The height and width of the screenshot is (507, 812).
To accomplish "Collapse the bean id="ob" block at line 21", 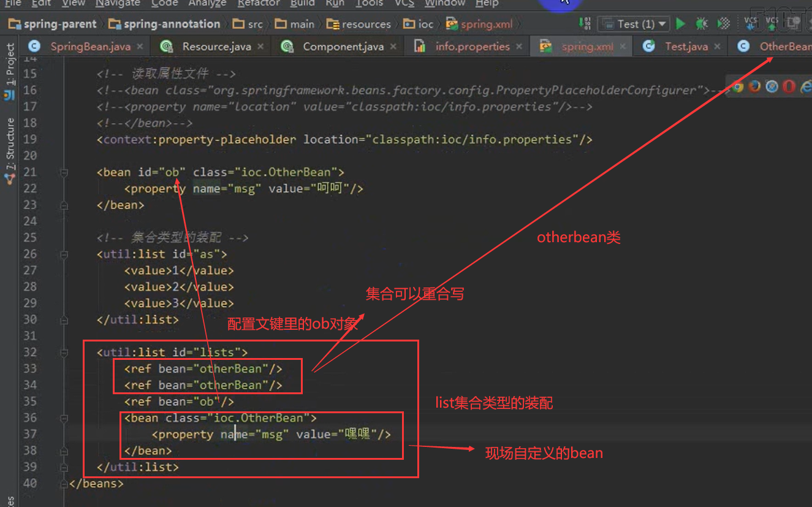I will click(64, 173).
